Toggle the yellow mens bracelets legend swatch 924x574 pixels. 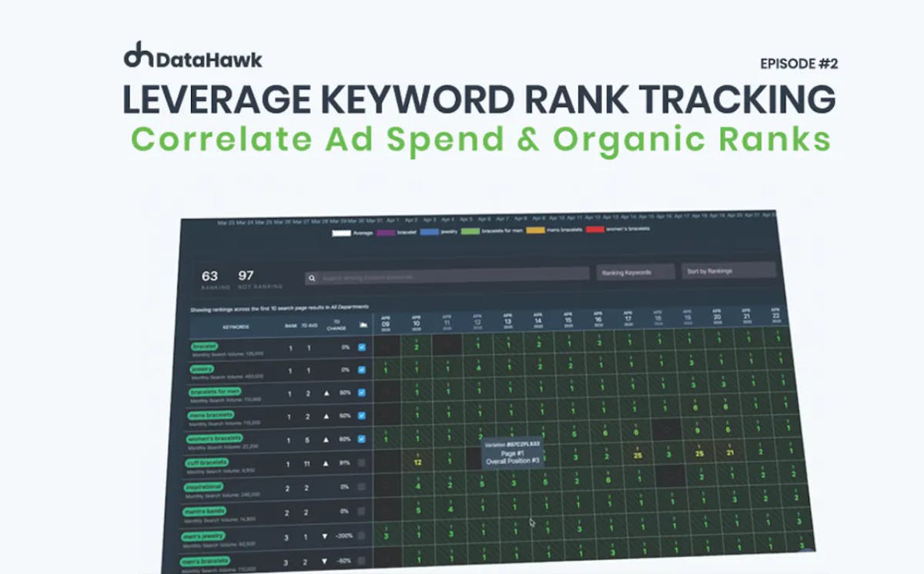coord(537,229)
